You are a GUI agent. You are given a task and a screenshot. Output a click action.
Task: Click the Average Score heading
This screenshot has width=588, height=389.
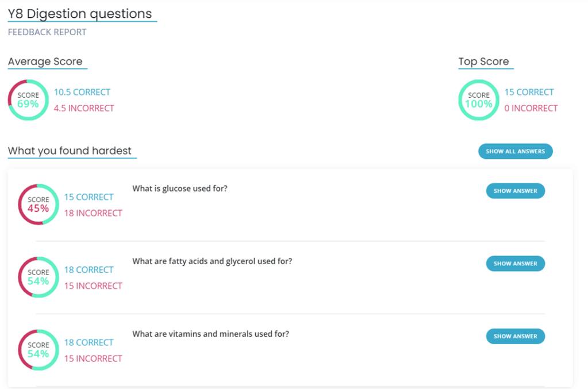point(45,62)
